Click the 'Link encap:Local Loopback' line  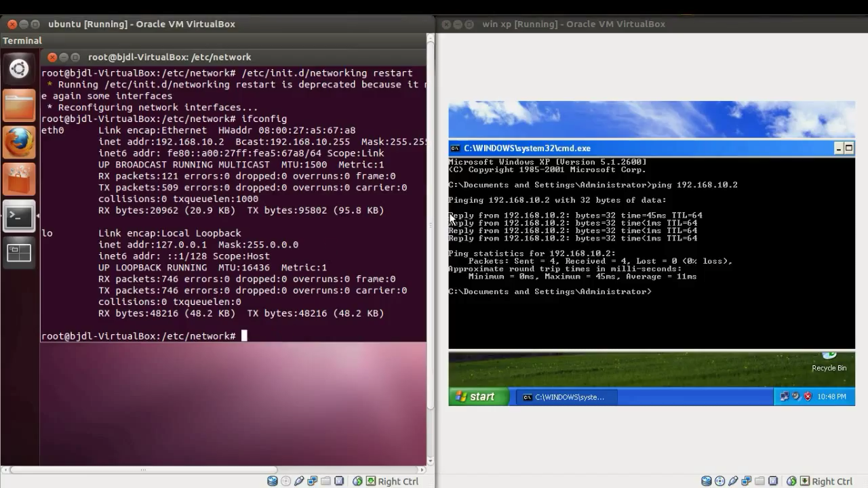170,233
